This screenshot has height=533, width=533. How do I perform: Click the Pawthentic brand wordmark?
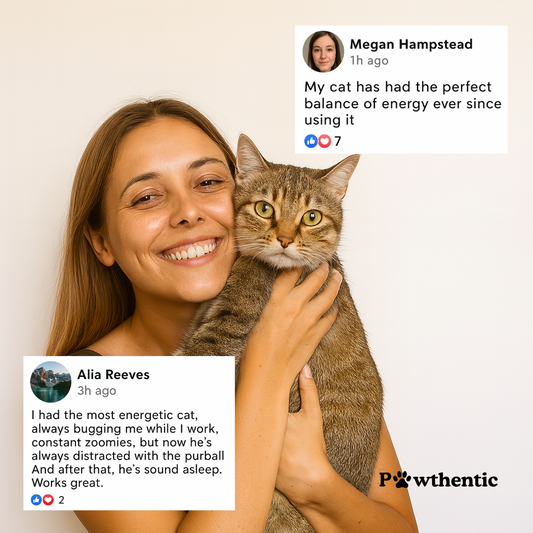(x=439, y=479)
